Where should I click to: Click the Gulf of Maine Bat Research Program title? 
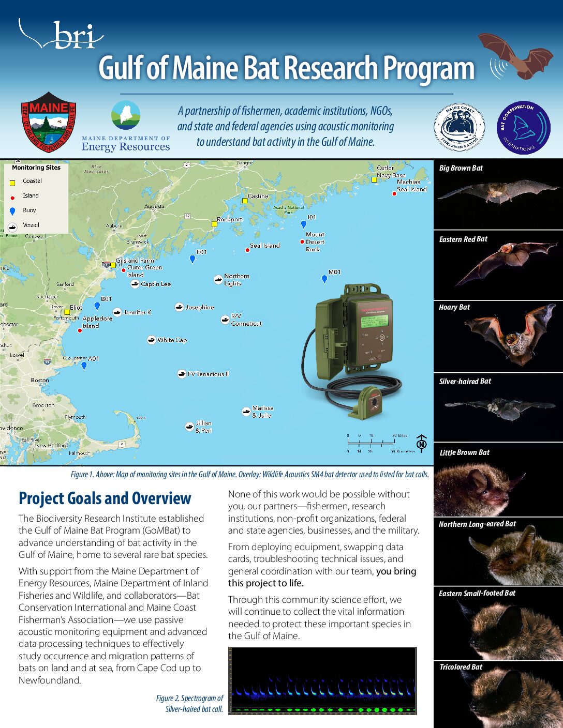click(x=287, y=68)
